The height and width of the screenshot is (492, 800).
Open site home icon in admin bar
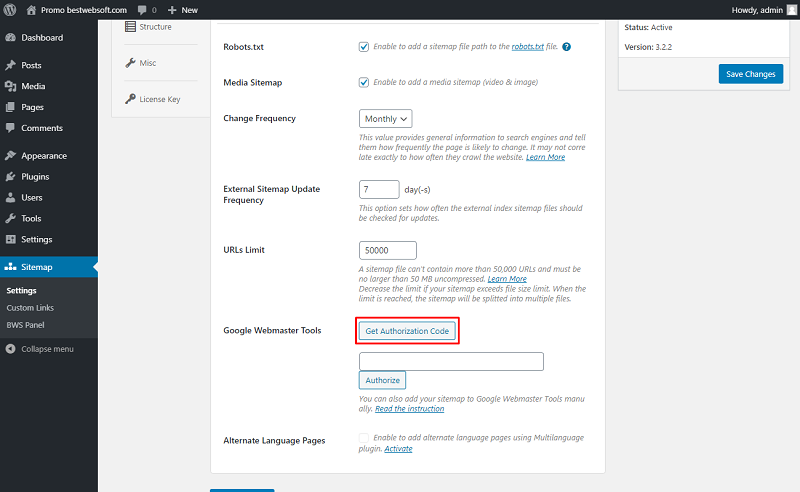tap(31, 10)
